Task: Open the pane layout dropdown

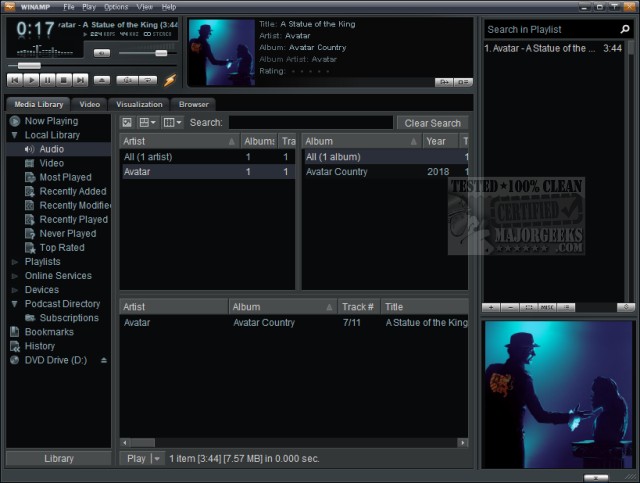Action: [147, 122]
